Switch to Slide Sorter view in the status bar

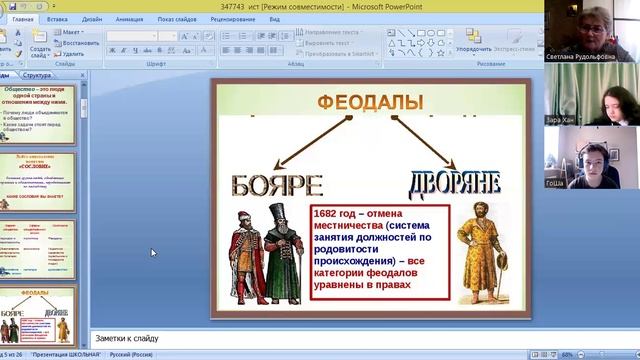point(544,355)
